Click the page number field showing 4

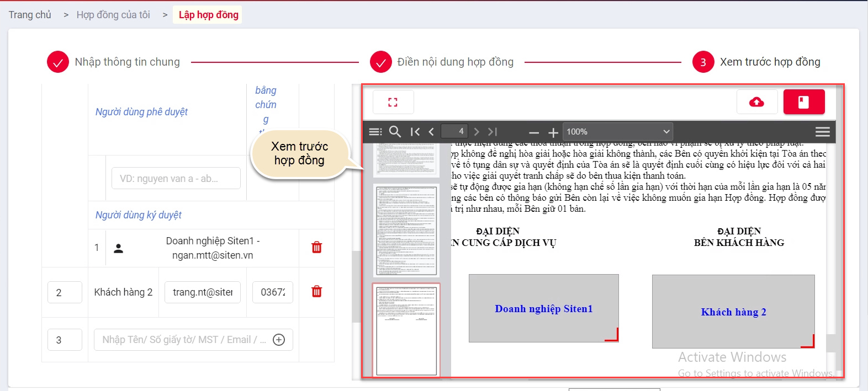455,131
